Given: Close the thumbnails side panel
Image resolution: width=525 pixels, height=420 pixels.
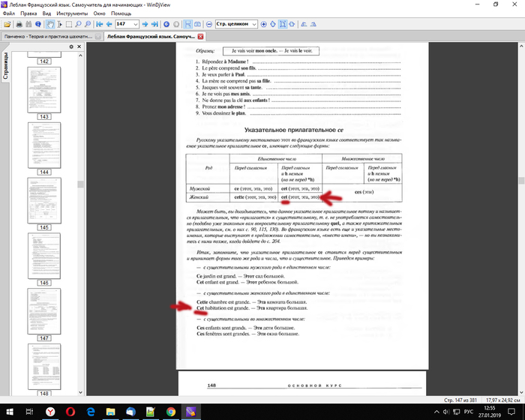Looking at the screenshot, I should [x=77, y=48].
